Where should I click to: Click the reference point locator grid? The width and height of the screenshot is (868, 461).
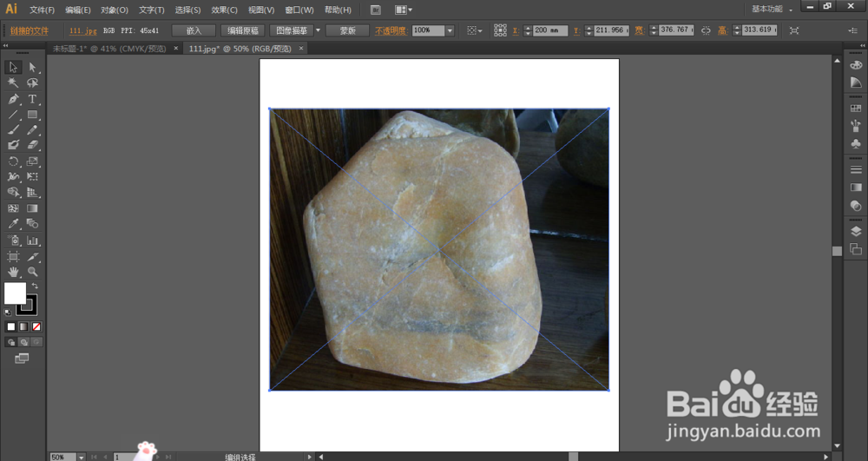point(501,30)
